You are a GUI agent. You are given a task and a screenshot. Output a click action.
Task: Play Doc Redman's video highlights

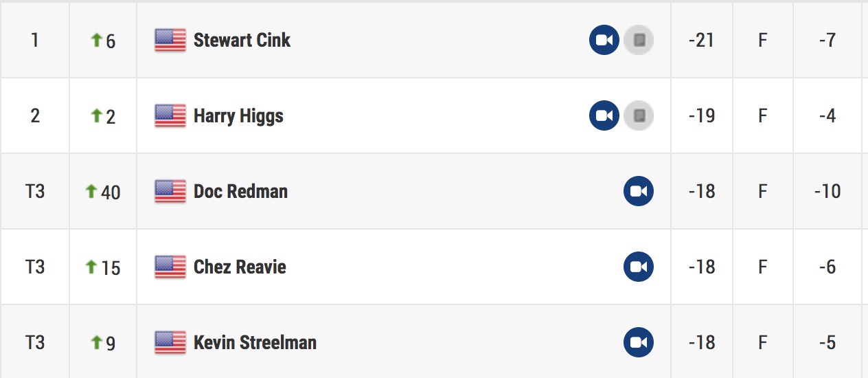pyautogui.click(x=639, y=191)
